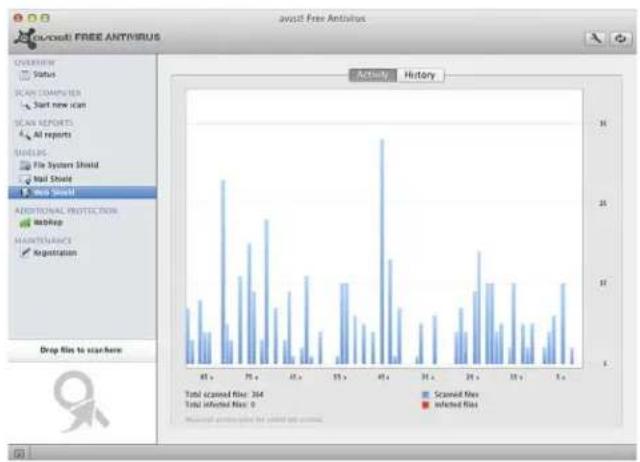Screen dimensions: 640x462
Task: Select Mail Shield entry
Action: (53, 179)
